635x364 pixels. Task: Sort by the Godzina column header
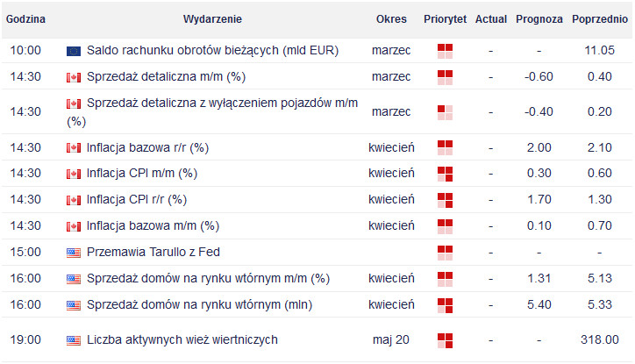pos(25,19)
